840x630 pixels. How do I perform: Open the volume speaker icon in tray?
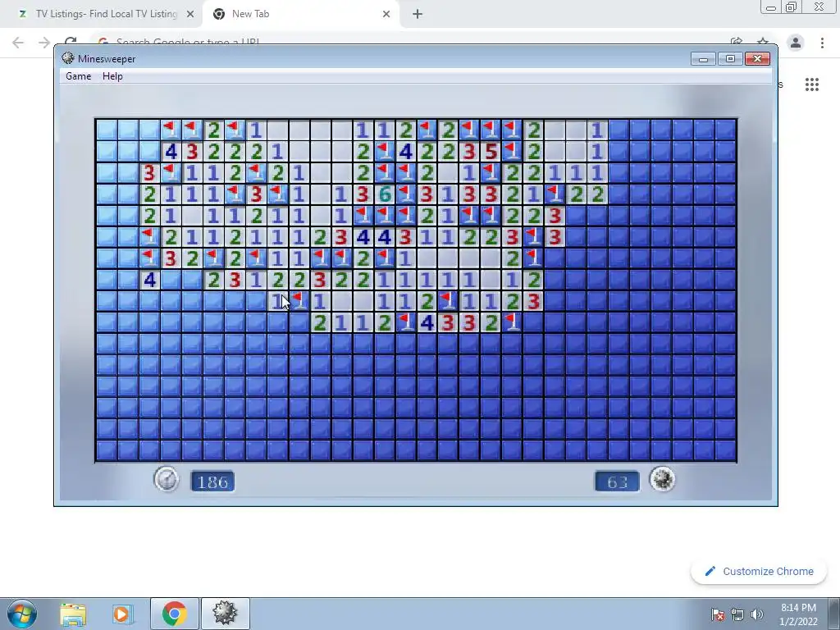point(757,614)
